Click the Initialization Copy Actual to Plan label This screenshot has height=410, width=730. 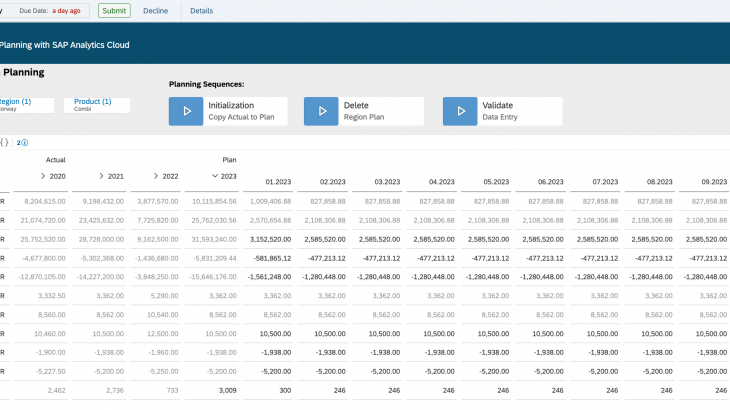[x=241, y=111]
